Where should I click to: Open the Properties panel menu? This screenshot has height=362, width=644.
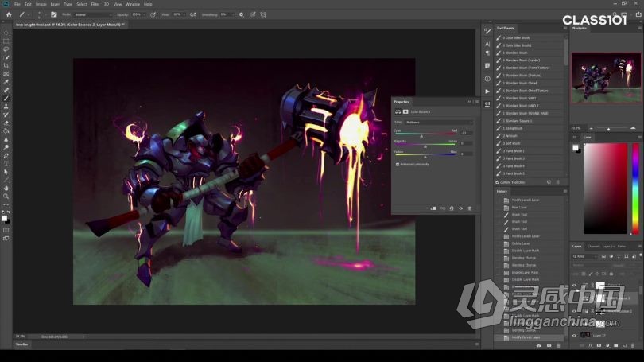(477, 102)
